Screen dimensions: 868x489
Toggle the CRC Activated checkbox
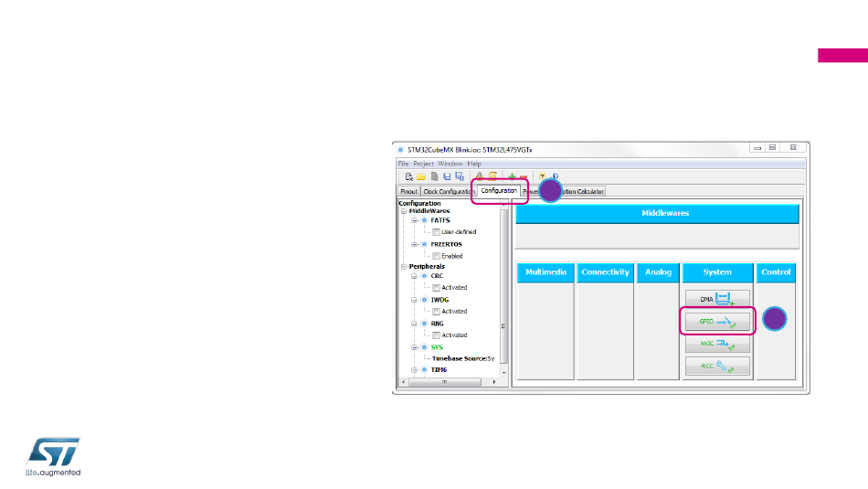coord(436,287)
